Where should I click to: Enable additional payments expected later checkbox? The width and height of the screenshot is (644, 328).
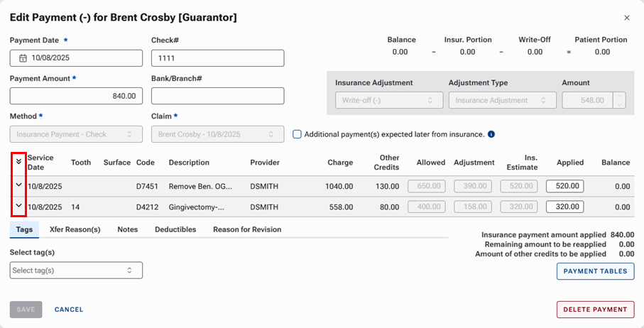(298, 134)
